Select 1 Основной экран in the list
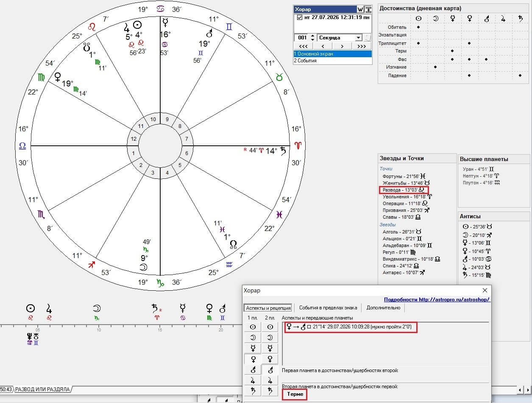 coord(333,54)
